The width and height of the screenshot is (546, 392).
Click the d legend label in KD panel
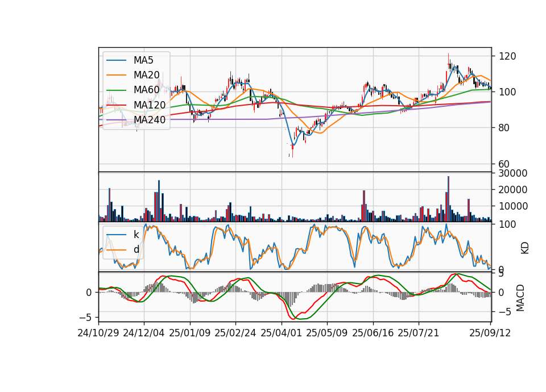pyautogui.click(x=136, y=249)
